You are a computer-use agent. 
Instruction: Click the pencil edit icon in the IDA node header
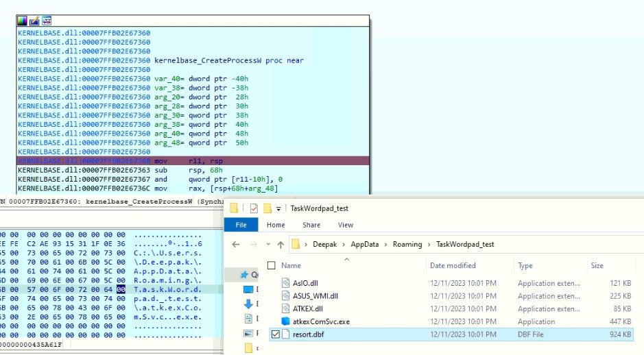click(34, 21)
